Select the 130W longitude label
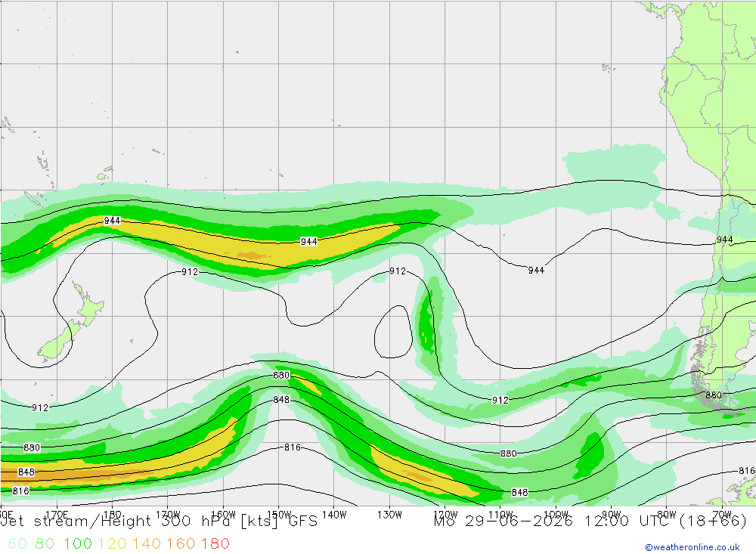This screenshot has width=756, height=554. click(x=389, y=515)
